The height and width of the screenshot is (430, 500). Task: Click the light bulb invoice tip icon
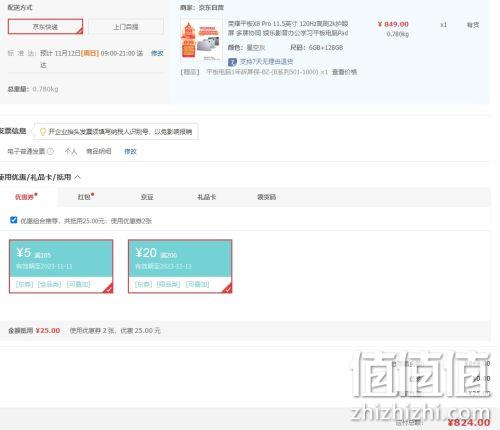[x=42, y=132]
